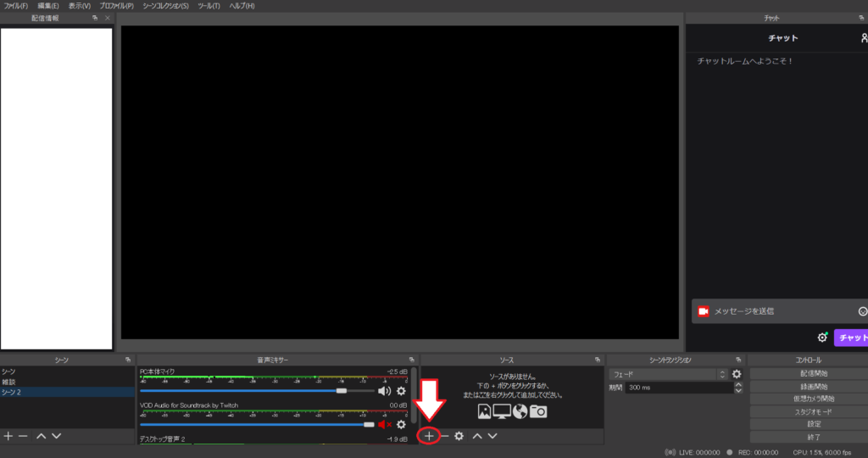Open the フェード transition dropdown

[668, 374]
